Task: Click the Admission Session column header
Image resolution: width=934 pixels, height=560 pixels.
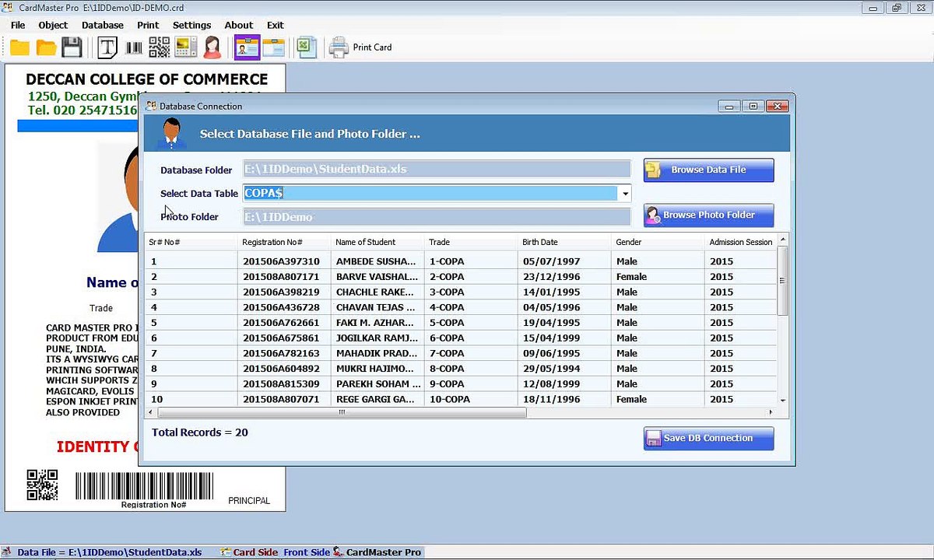Action: (x=741, y=242)
